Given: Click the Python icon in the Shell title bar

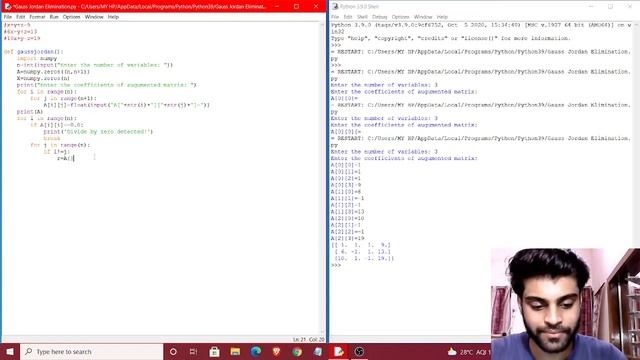Looking at the screenshot, I should 335,6.
